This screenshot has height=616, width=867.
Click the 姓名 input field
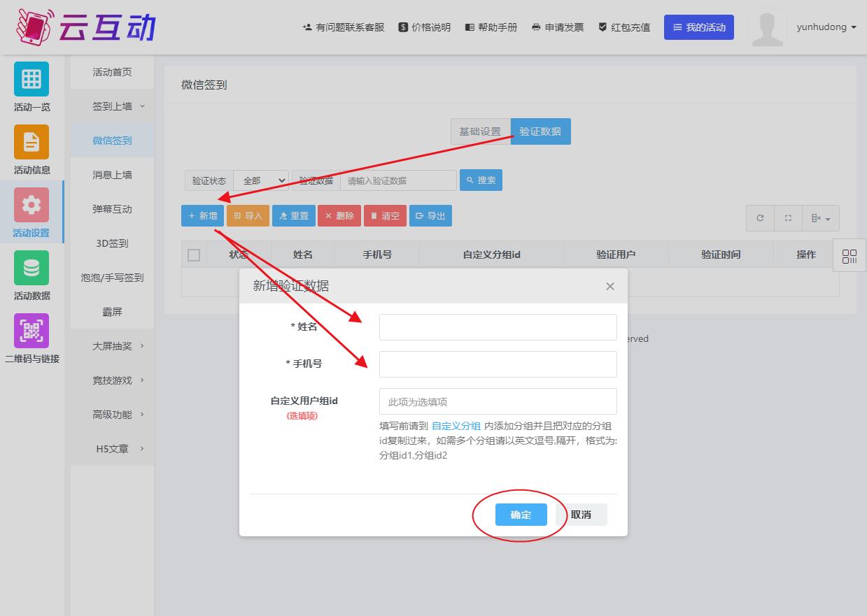(498, 327)
